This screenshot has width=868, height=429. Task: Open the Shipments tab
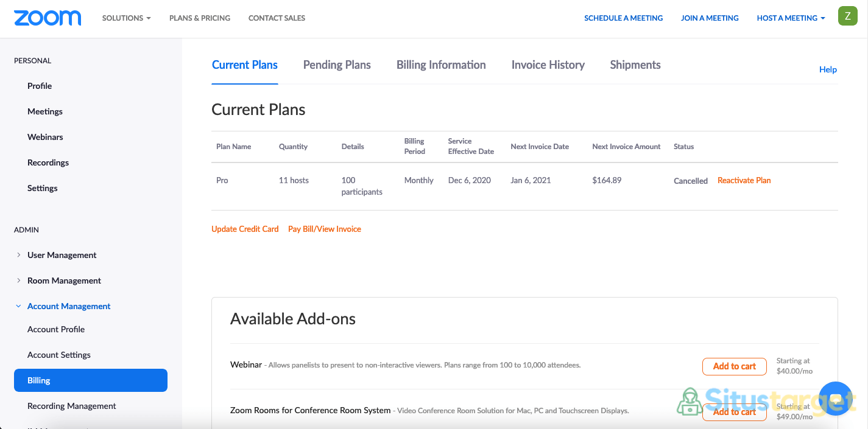click(x=635, y=65)
